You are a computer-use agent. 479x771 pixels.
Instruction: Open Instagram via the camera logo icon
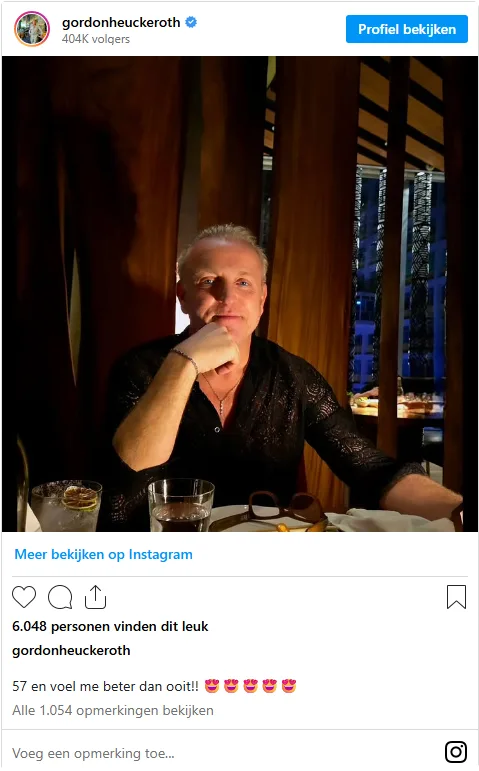(x=456, y=751)
